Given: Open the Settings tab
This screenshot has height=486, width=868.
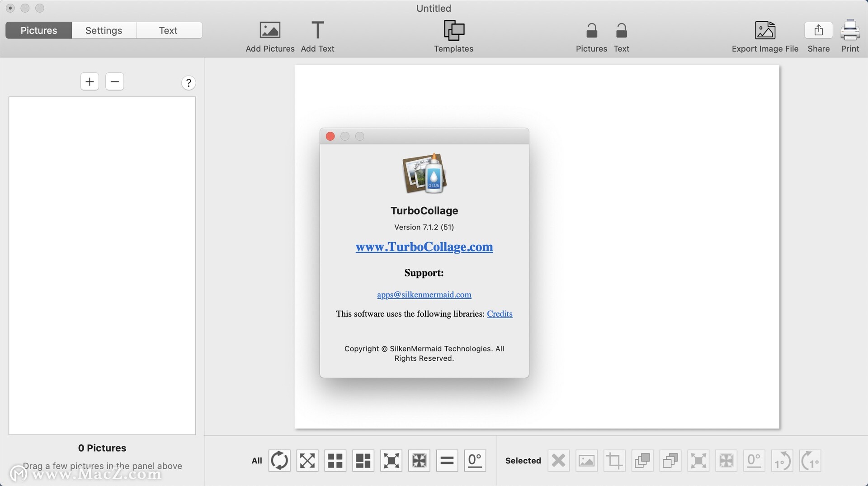Looking at the screenshot, I should coord(104,30).
